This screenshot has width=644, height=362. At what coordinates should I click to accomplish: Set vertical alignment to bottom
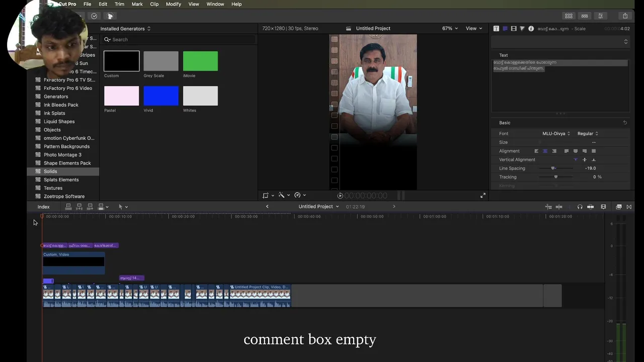click(x=594, y=160)
